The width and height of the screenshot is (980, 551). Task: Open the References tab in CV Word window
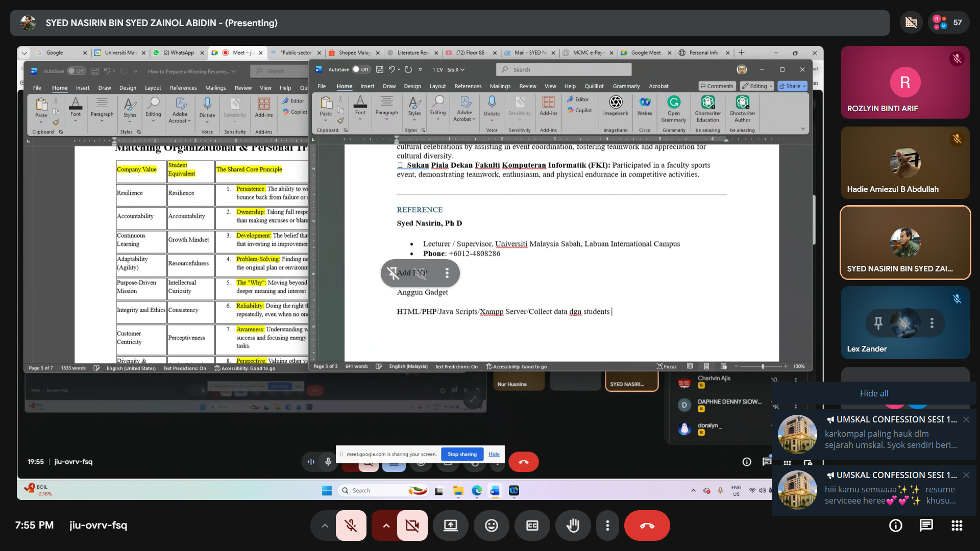[x=468, y=86]
